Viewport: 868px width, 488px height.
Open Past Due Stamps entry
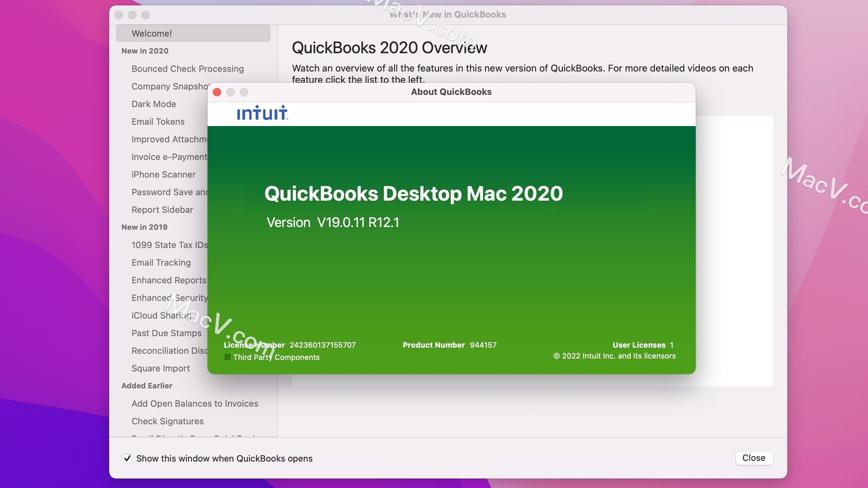tap(166, 333)
